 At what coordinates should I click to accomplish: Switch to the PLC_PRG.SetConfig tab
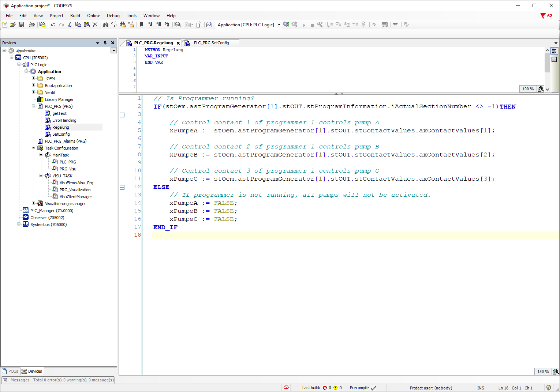[211, 43]
